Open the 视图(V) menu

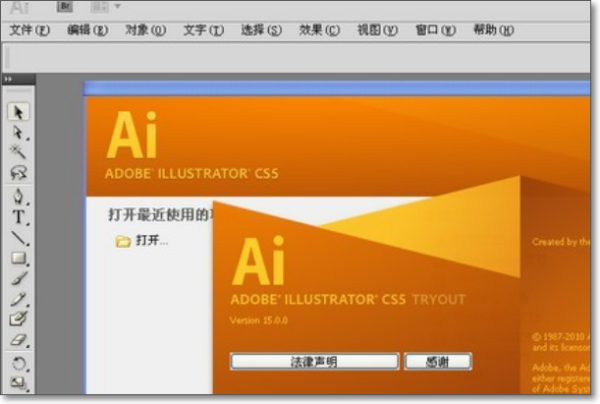click(377, 30)
